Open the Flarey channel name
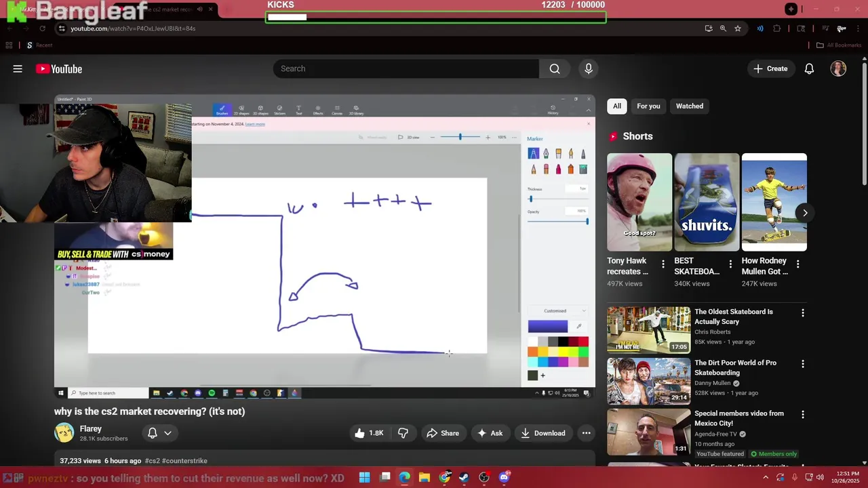Screen dimensions: 868x488 [x=91, y=429]
